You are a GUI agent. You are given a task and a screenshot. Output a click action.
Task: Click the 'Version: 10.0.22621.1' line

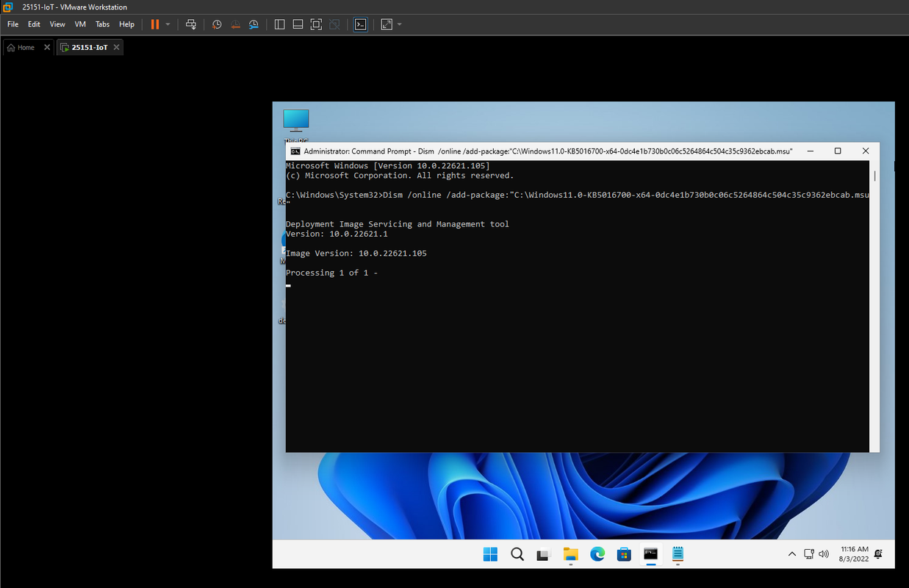point(337,234)
